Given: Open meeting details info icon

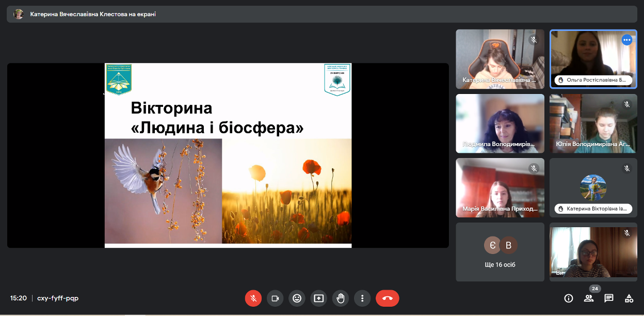Looking at the screenshot, I should click(x=569, y=298).
